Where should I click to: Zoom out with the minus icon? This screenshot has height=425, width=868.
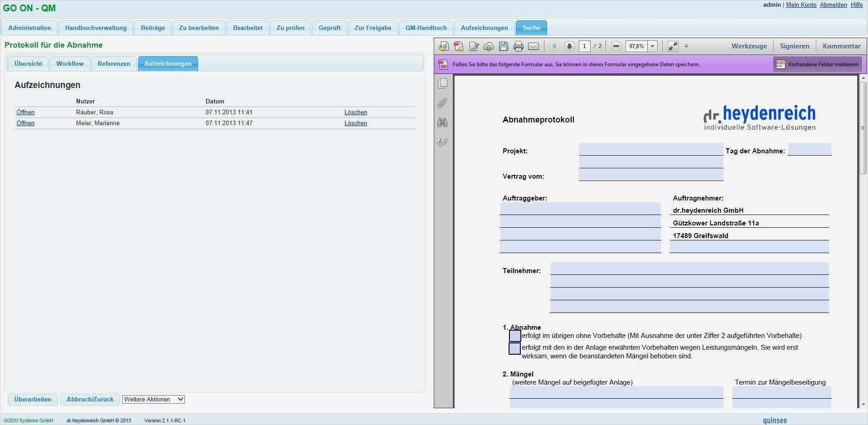[x=616, y=46]
